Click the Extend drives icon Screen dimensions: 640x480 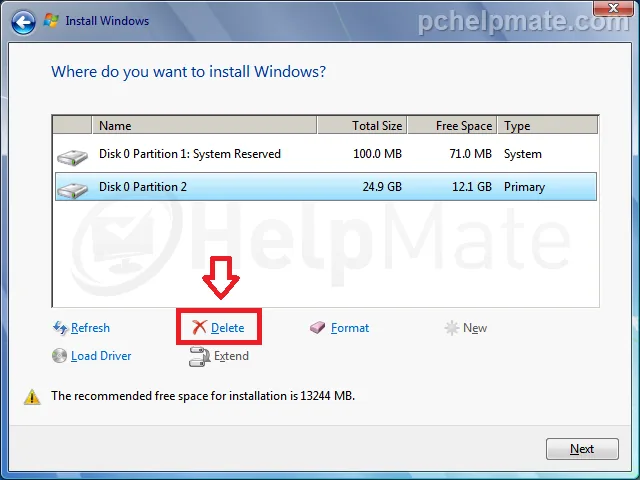click(199, 356)
